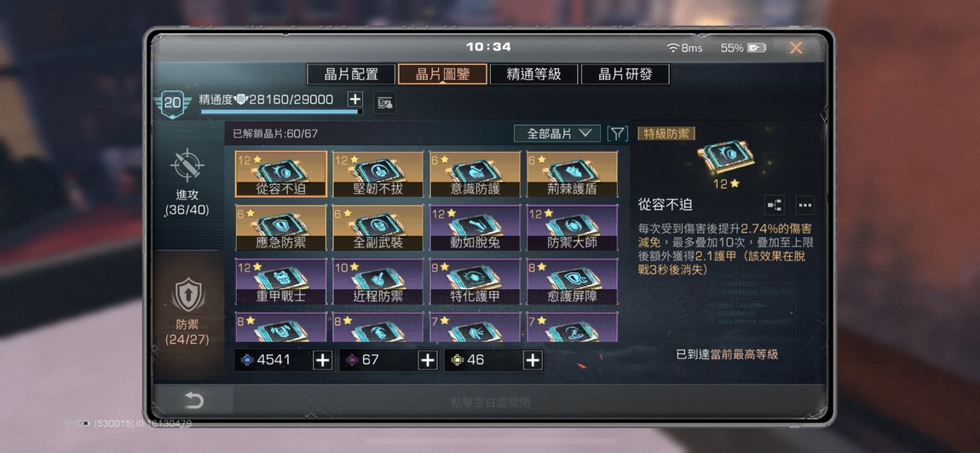This screenshot has height=453, width=980.
Task: Click the mastery info card icon
Action: (384, 102)
